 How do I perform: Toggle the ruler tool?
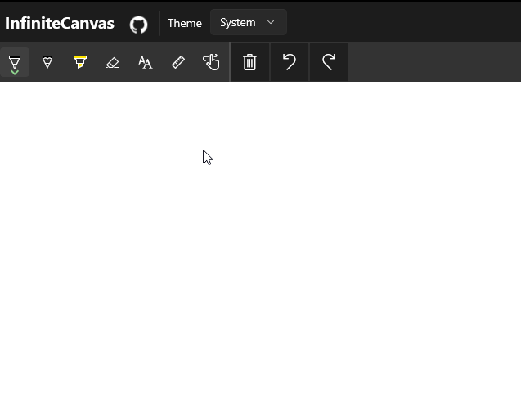178,62
